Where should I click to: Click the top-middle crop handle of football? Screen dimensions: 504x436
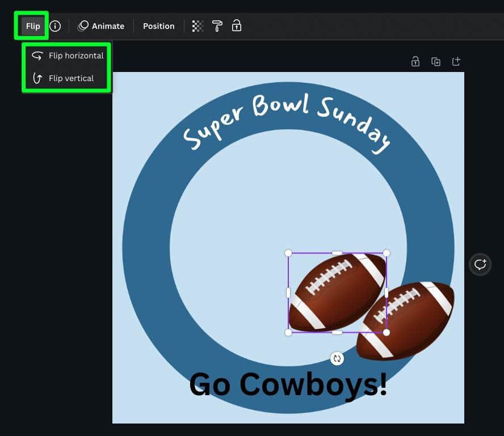337,253
